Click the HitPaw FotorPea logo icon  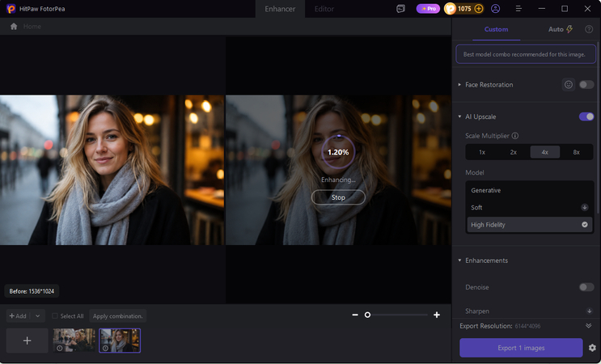[x=11, y=8]
